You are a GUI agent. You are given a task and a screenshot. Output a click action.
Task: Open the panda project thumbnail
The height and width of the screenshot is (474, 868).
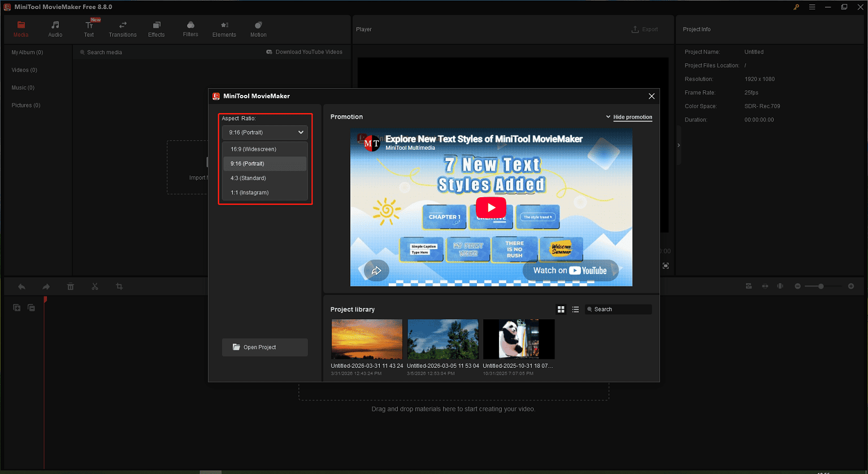pyautogui.click(x=519, y=339)
